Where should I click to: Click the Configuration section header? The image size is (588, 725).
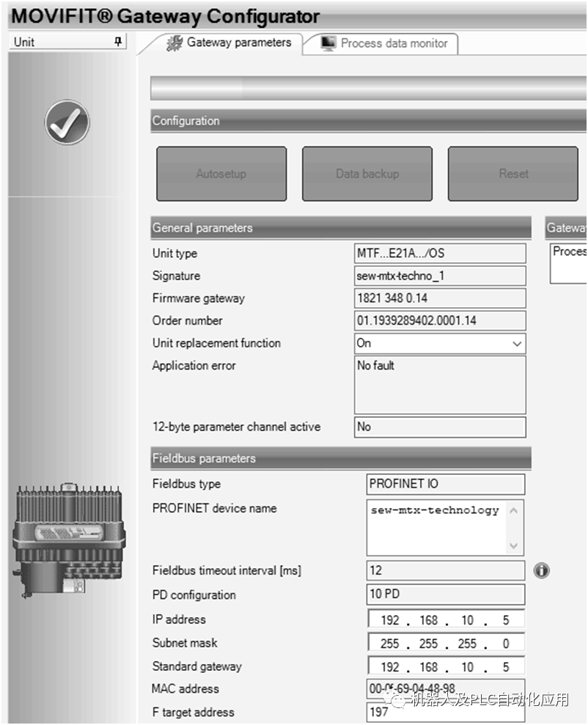pyautogui.click(x=368, y=121)
